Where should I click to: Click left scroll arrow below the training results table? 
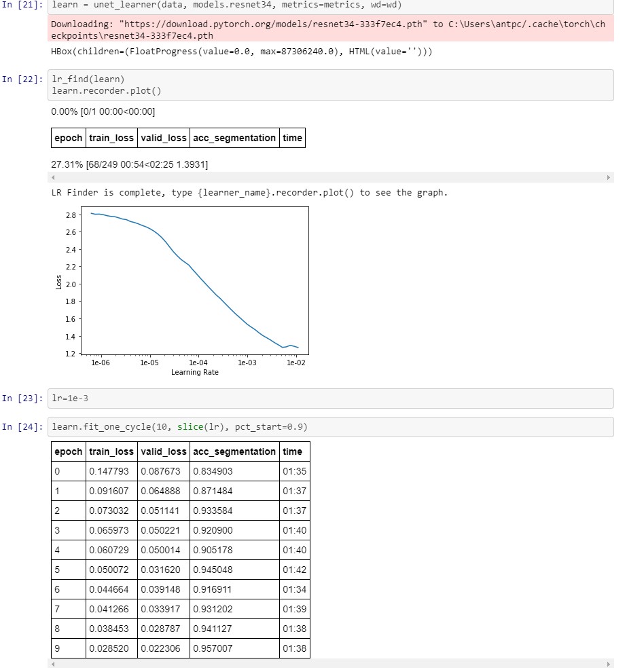point(53,664)
